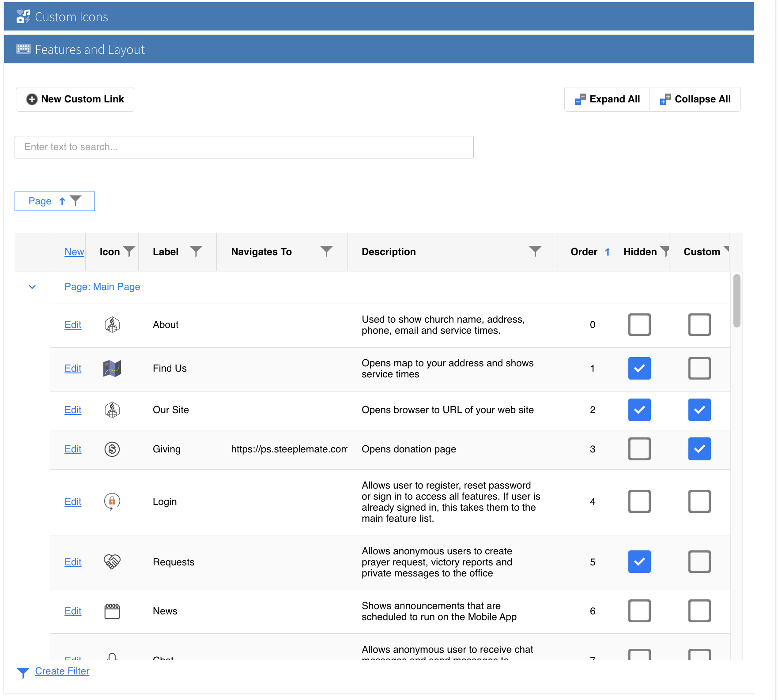The image size is (778, 700).
Task: Click the News calendar icon
Action: click(x=112, y=611)
